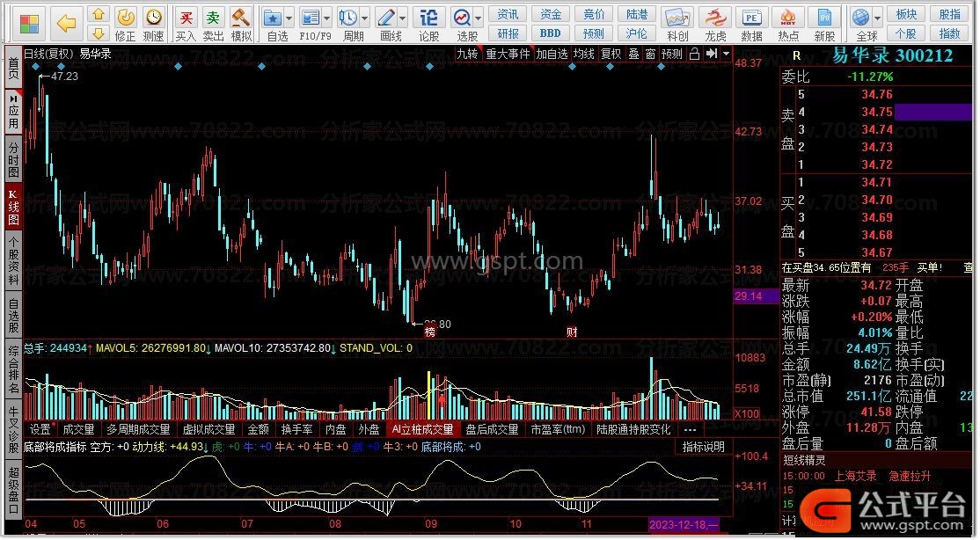Open the 分时图 sidebar tab

point(13,159)
